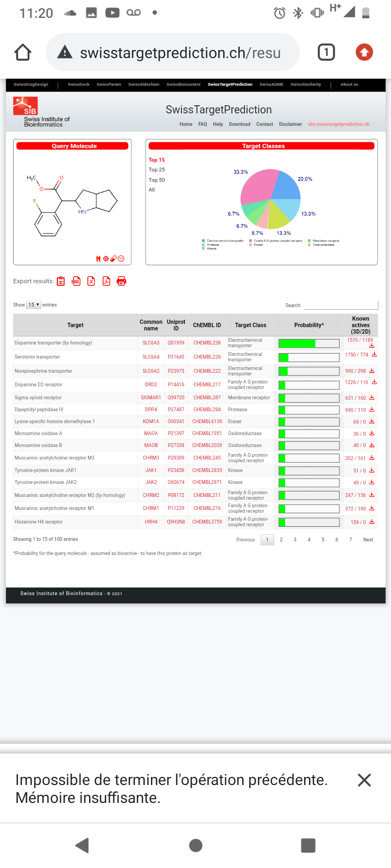Sort the table by the Probability column header

click(x=309, y=325)
